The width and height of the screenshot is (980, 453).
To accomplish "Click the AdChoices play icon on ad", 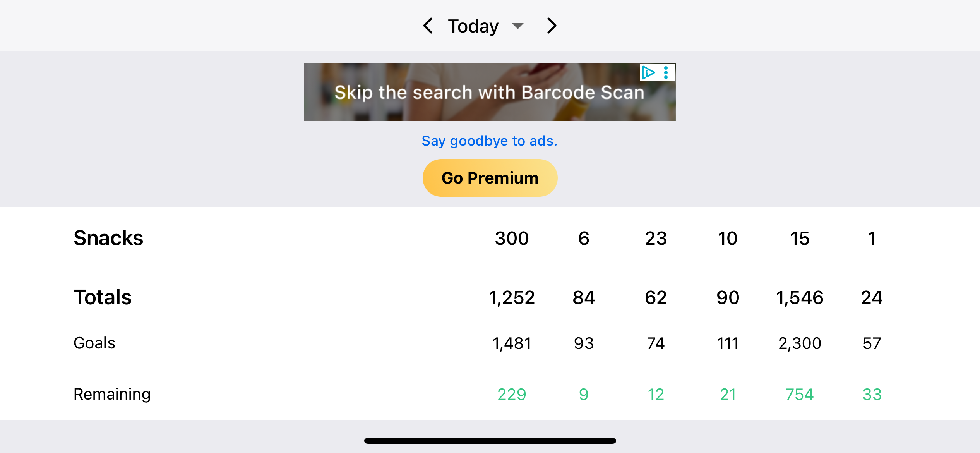I will click(x=648, y=72).
